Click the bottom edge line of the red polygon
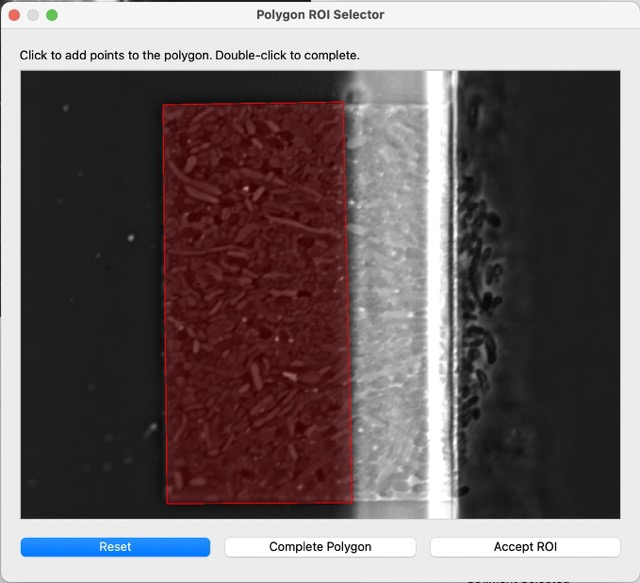The image size is (640, 583). [260, 502]
